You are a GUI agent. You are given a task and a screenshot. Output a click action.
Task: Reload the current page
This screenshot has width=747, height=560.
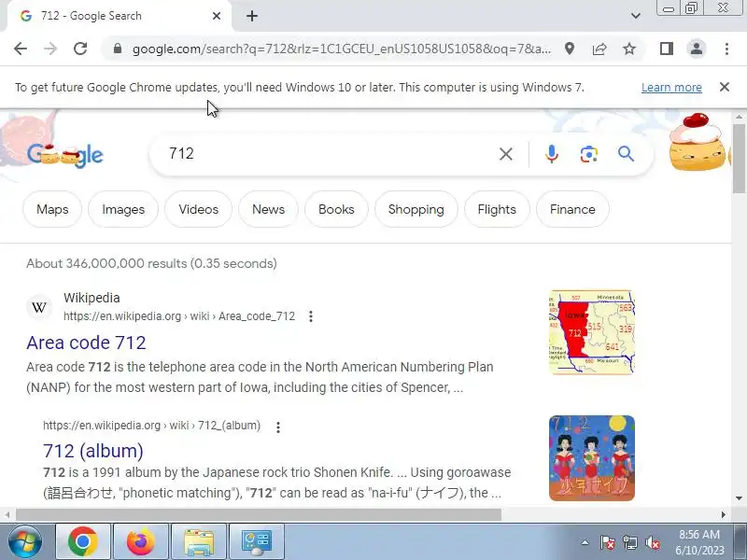80,49
